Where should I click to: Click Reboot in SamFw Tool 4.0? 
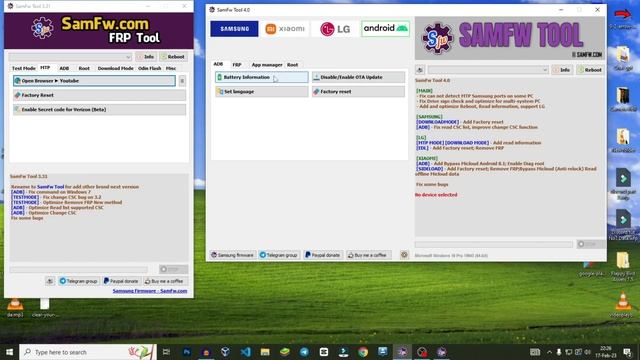point(590,70)
